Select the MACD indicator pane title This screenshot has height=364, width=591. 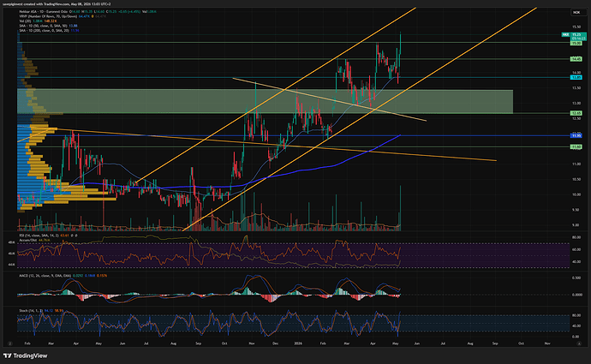[x=45, y=276]
